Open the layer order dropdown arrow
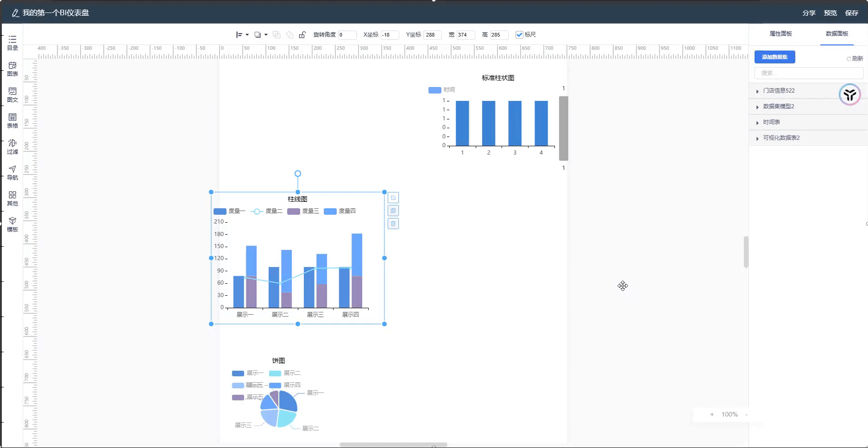Screen dimensions: 868x448 266,35
